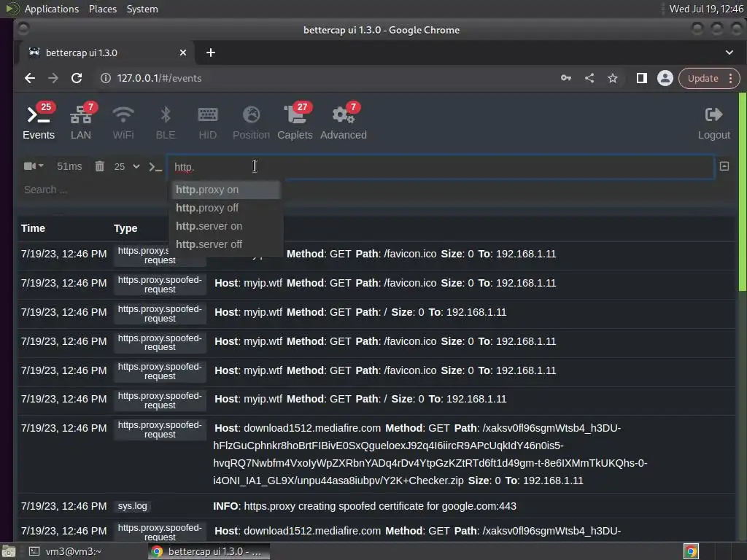Select the bettercap ui 1.3.0 tab
This screenshot has width=747, height=560.
click(x=107, y=52)
